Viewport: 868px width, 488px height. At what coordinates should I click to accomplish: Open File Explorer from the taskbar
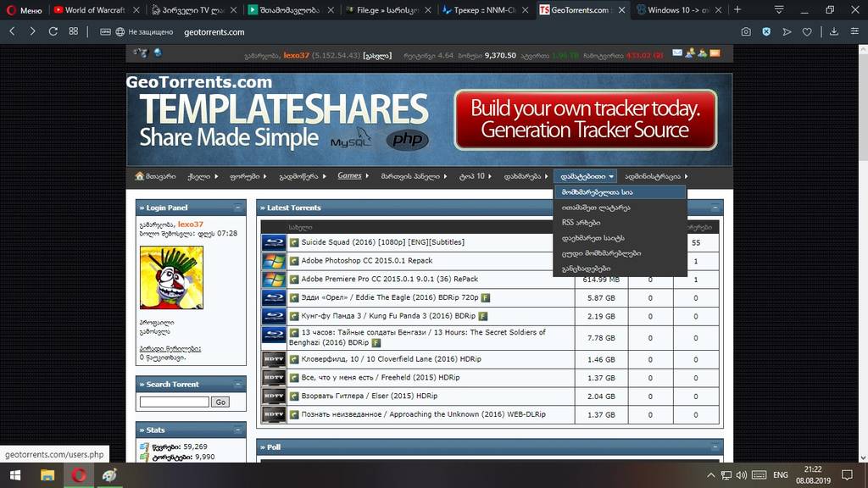pos(47,475)
